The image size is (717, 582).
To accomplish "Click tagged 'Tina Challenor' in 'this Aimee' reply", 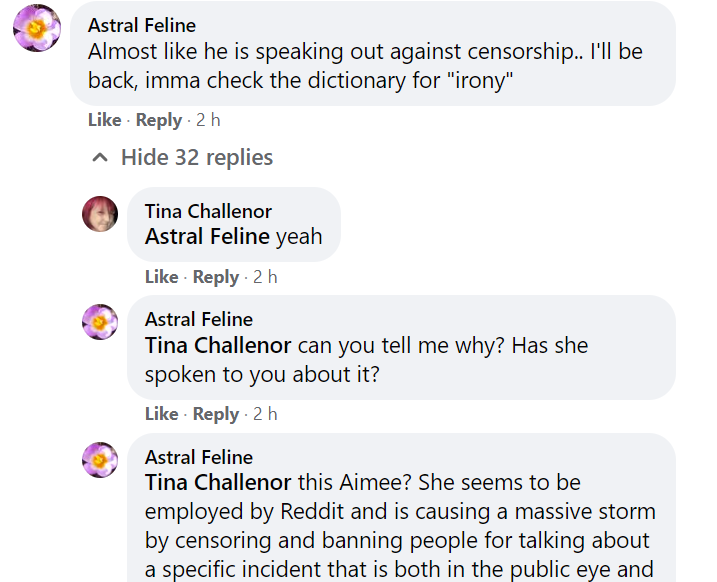I will tap(218, 483).
